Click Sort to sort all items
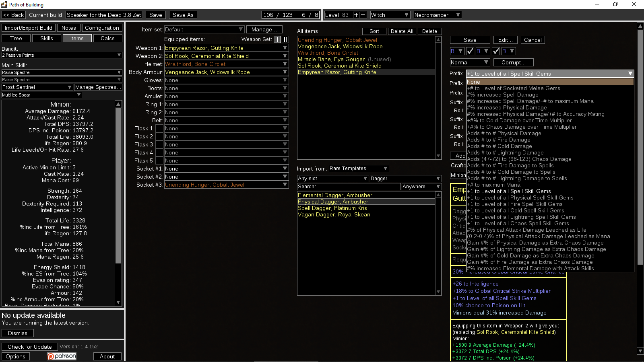Viewport: 644px width, 362px height. tap(374, 31)
